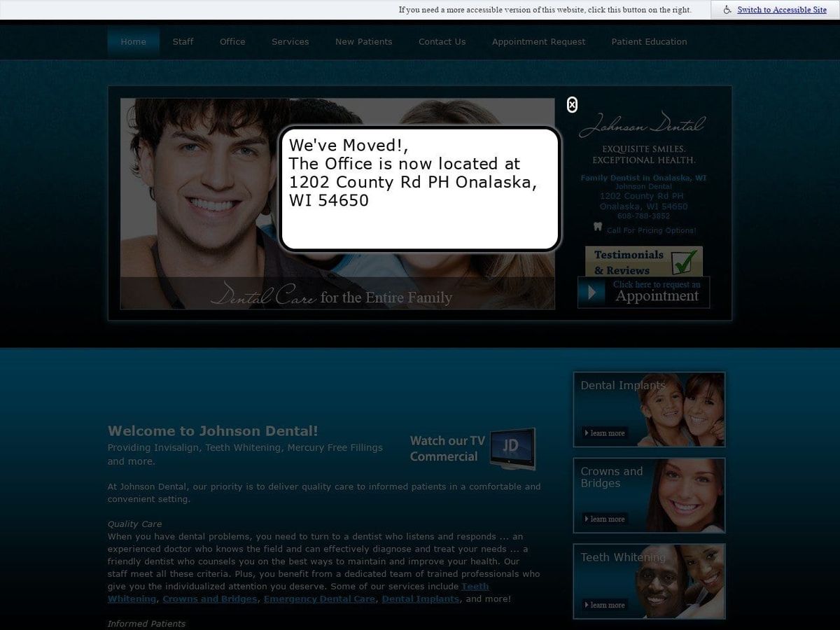Image resolution: width=840 pixels, height=630 pixels.
Task: Click the Welcome to Johnson Dental! heading
Action: pos(213,431)
